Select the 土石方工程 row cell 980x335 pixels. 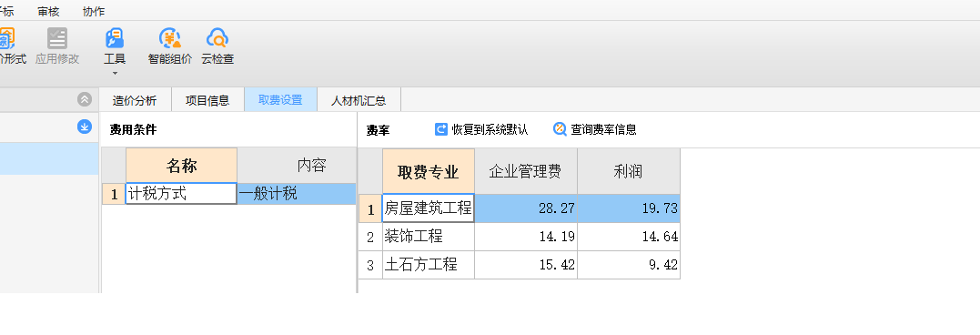[x=429, y=265]
